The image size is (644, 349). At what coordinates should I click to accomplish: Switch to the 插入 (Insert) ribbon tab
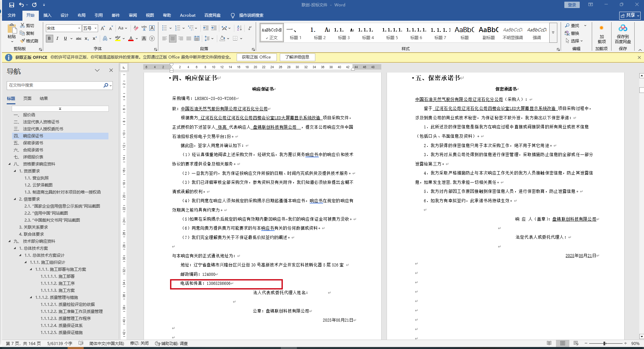point(47,15)
